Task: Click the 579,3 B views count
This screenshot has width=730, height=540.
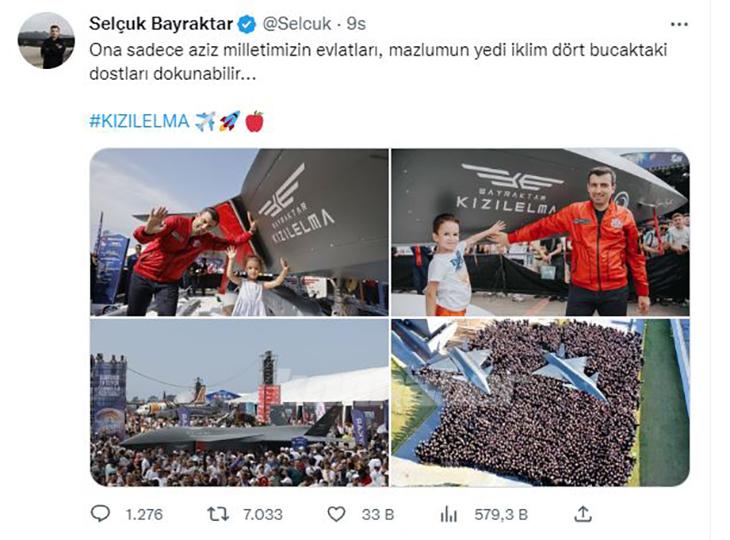Action: click(x=501, y=514)
